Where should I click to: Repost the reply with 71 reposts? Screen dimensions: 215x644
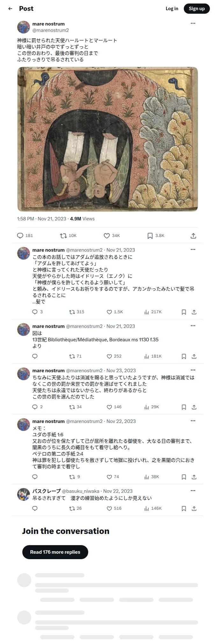[72, 356]
